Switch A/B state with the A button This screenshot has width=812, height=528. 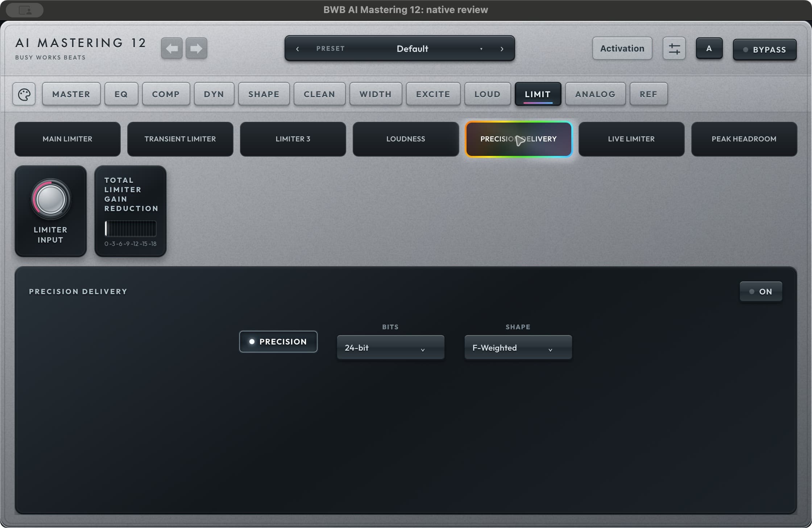[x=709, y=48]
